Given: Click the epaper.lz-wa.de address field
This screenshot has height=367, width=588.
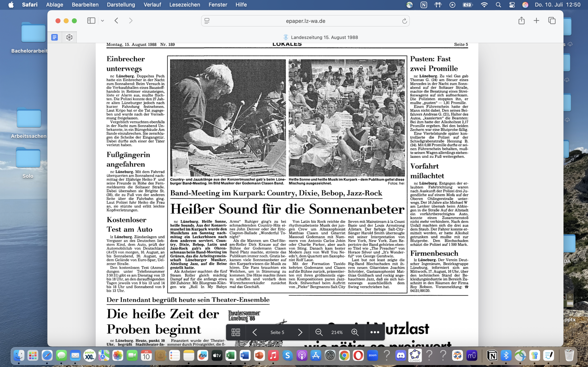Looking at the screenshot, I should (305, 21).
